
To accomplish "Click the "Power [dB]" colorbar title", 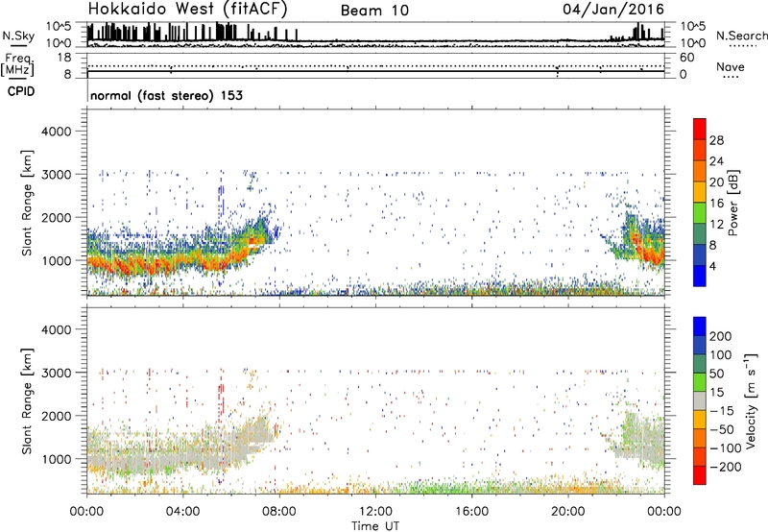I will pyautogui.click(x=732, y=203).
